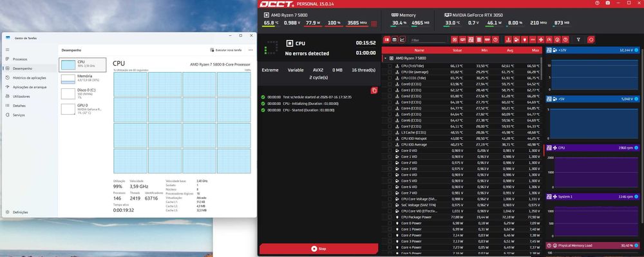Click the Core 2 Power sensor row name
Image resolution: width=644 pixels, height=257 pixels.
411,235
